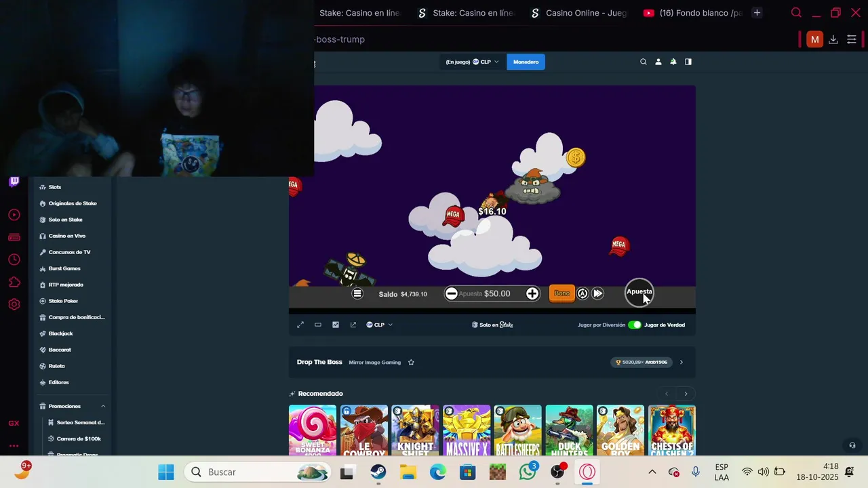The image size is (868, 488).
Task: Open the Mirror Image Gaming provider link
Action: pyautogui.click(x=374, y=362)
